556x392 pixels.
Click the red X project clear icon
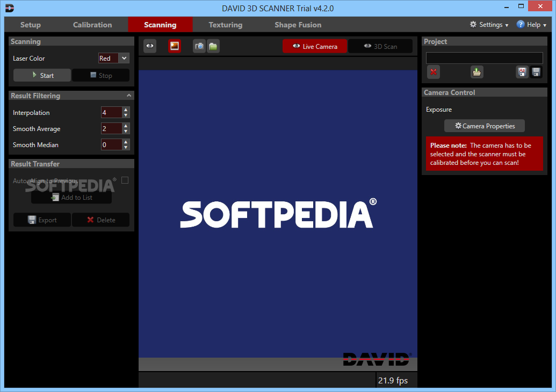pyautogui.click(x=434, y=72)
